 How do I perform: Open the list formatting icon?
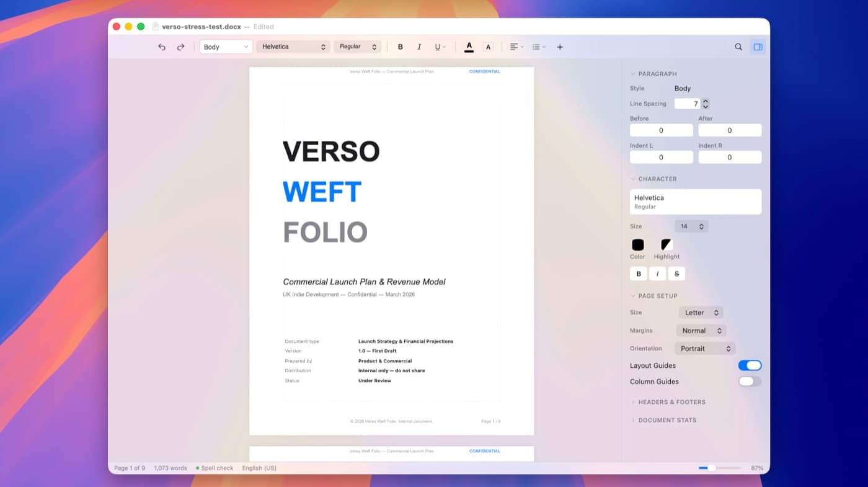point(536,47)
